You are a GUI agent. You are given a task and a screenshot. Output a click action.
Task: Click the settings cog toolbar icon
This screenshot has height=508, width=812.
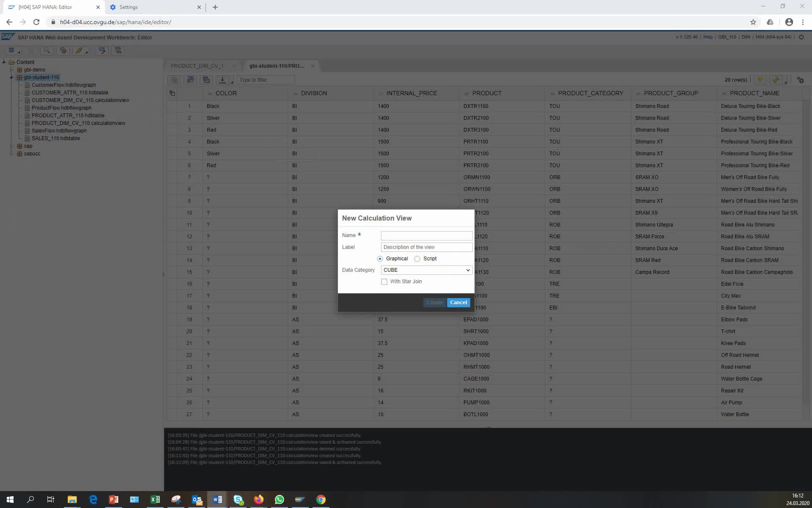click(x=63, y=50)
